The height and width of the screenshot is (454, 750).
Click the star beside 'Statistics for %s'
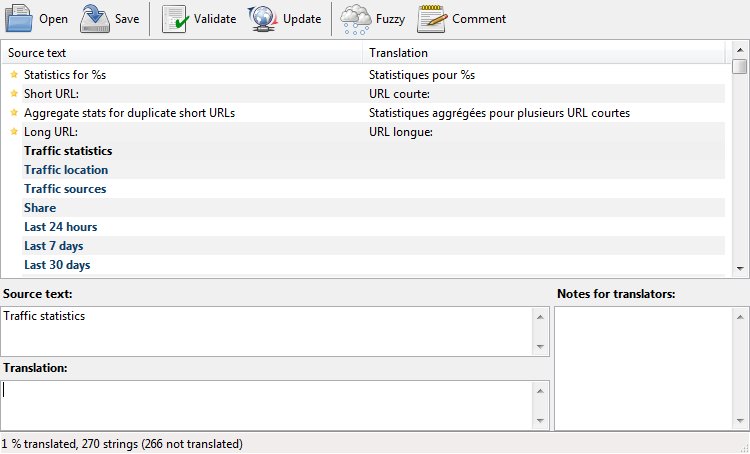pos(14,75)
